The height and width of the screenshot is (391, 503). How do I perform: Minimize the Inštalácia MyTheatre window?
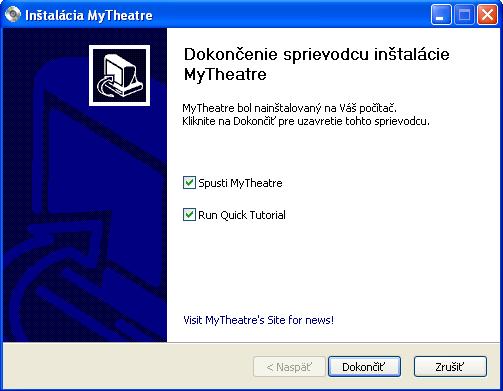point(441,15)
